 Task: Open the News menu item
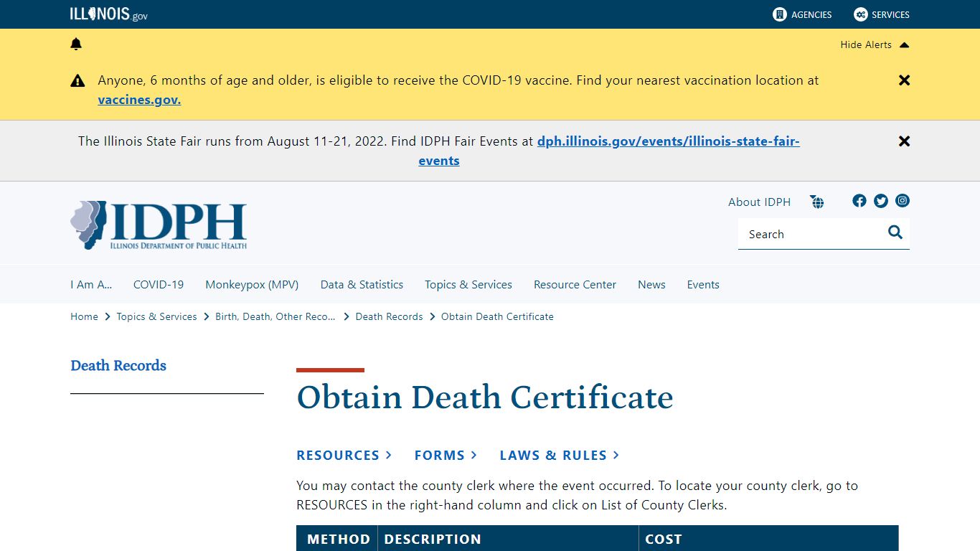pyautogui.click(x=651, y=285)
